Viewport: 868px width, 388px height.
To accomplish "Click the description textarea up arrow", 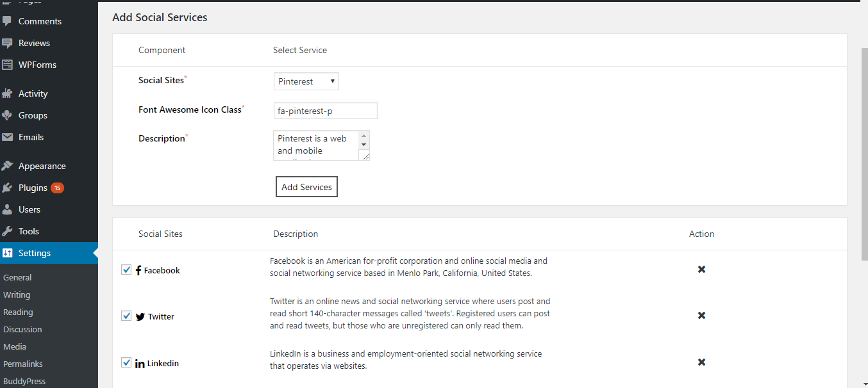I will coord(364,136).
